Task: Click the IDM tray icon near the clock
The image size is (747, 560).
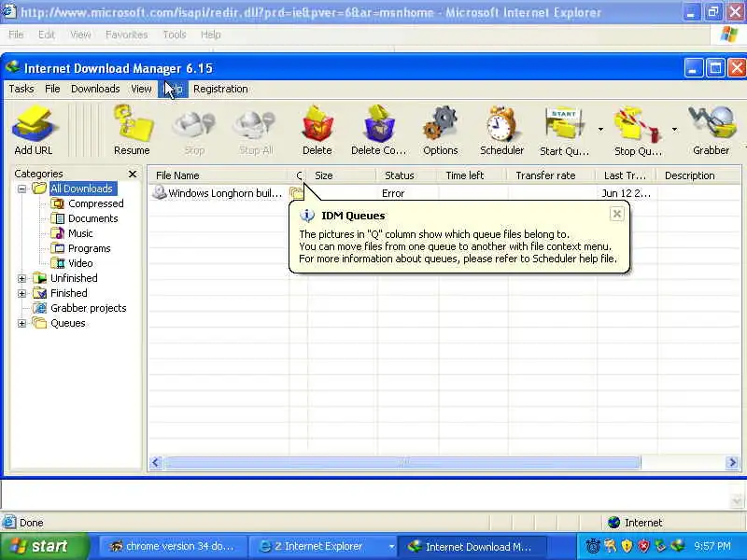Action: (x=678, y=546)
